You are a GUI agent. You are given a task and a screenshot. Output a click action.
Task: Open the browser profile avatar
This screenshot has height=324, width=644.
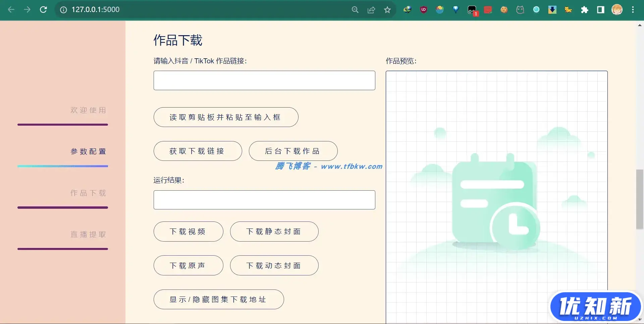point(617,10)
